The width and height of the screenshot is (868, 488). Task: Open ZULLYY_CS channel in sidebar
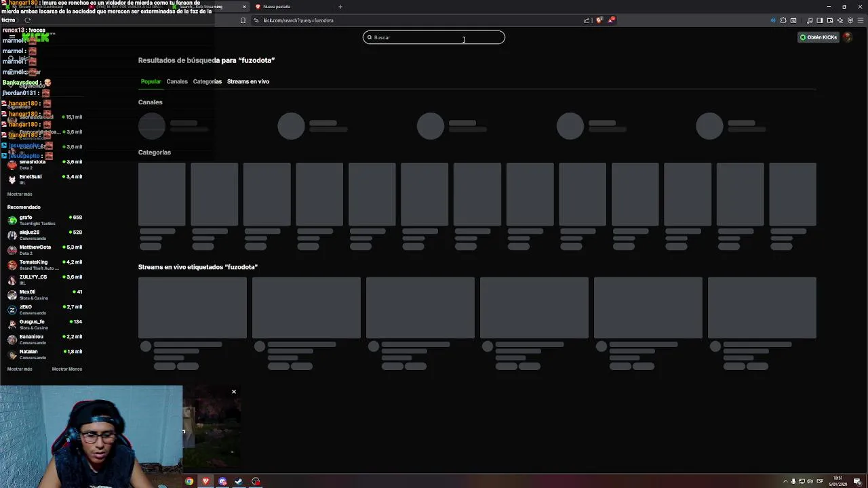(x=44, y=280)
